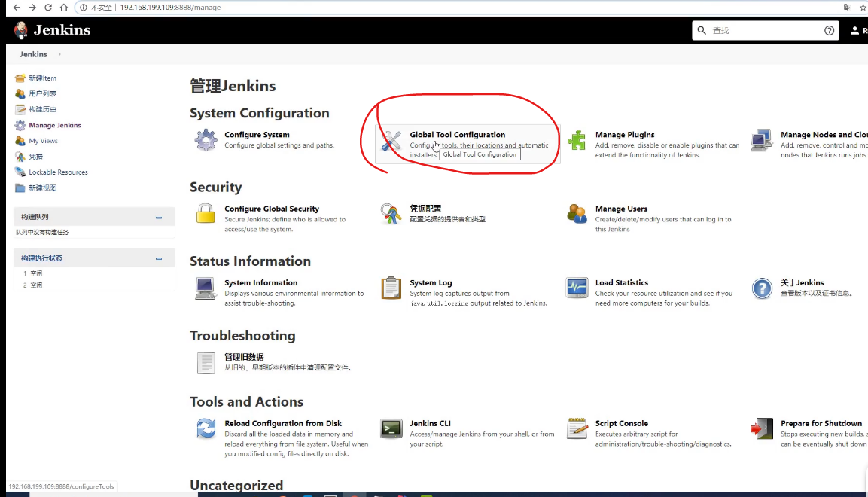The height and width of the screenshot is (497, 868).
Task: Open Global Tool Configuration wrench icon
Action: pos(391,140)
